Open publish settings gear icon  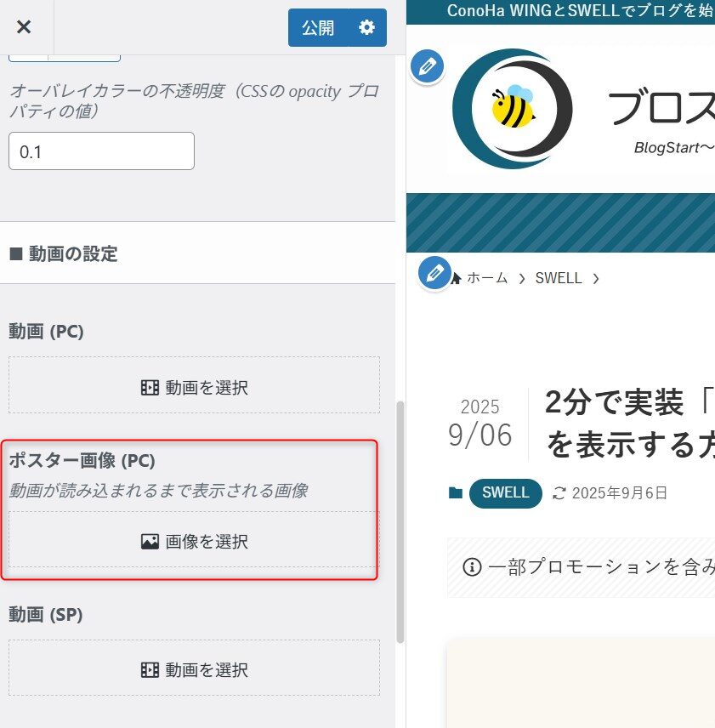(366, 28)
